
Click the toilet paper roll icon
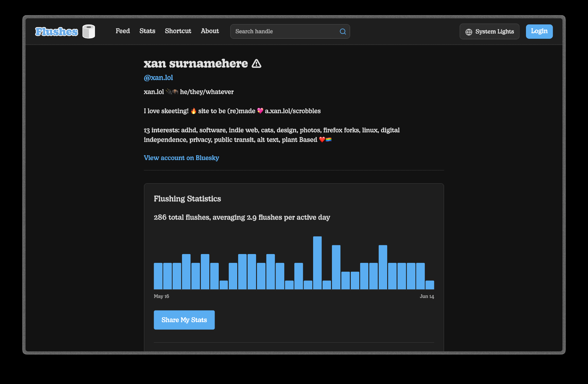(x=88, y=31)
